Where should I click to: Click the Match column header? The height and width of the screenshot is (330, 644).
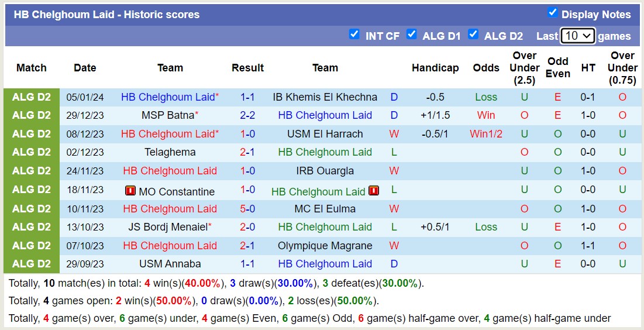[32, 68]
